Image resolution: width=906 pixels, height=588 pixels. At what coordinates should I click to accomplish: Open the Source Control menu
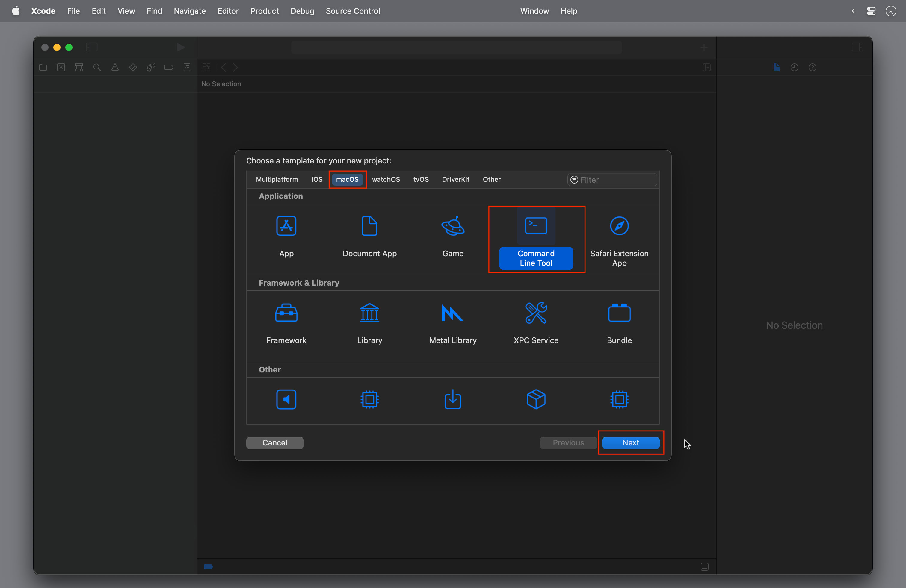pyautogui.click(x=353, y=11)
